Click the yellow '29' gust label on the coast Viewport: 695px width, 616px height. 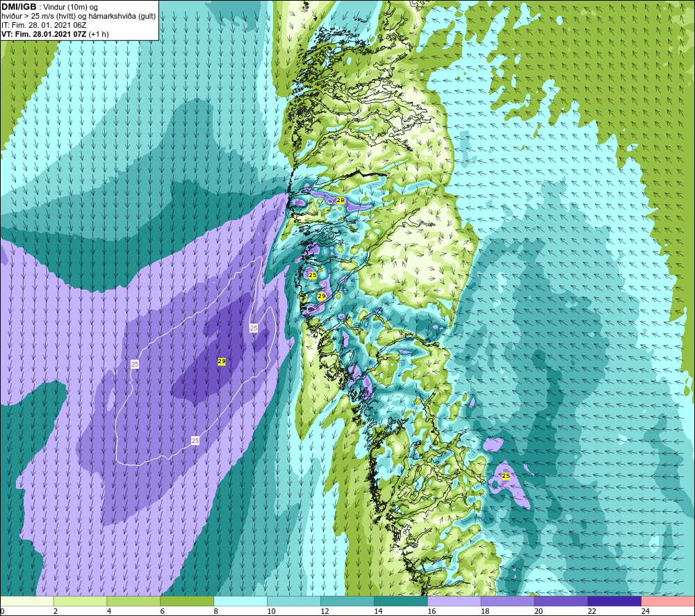[322, 296]
